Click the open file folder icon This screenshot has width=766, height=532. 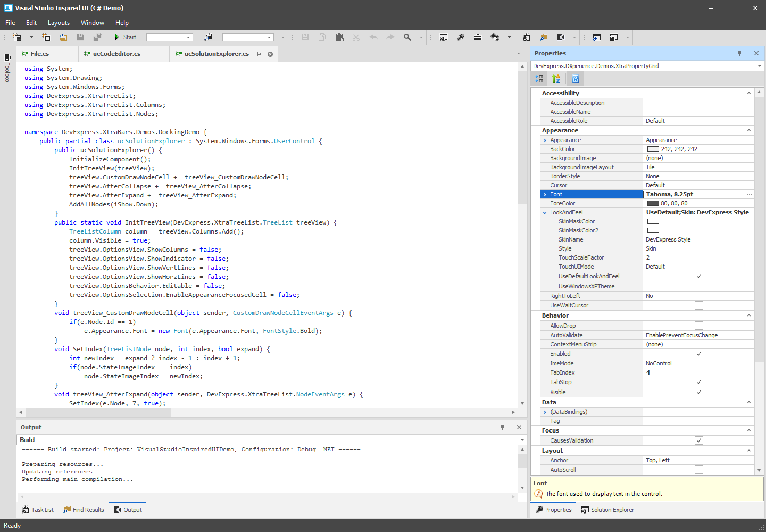coord(63,37)
